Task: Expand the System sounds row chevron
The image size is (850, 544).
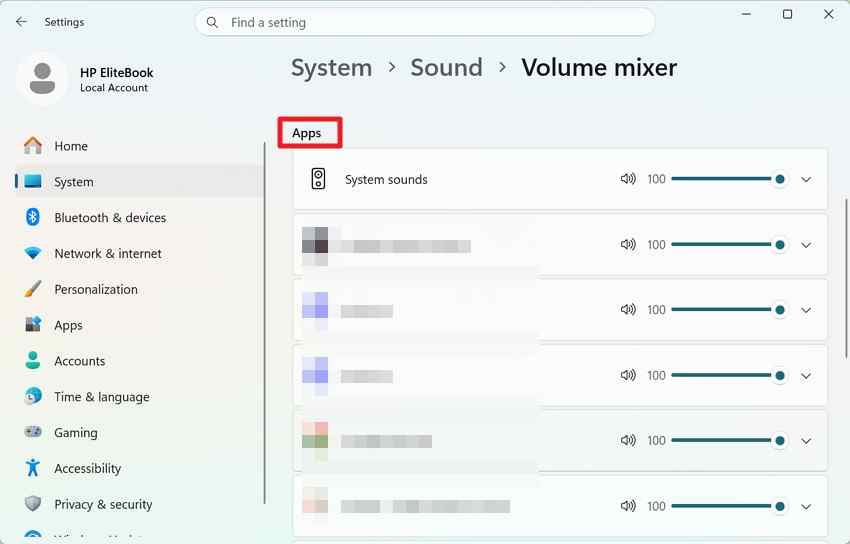Action: pos(806,179)
